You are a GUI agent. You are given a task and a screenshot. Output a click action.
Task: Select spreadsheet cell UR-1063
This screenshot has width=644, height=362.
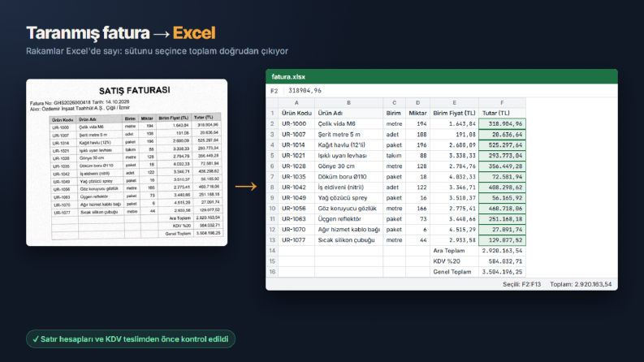(x=296, y=219)
